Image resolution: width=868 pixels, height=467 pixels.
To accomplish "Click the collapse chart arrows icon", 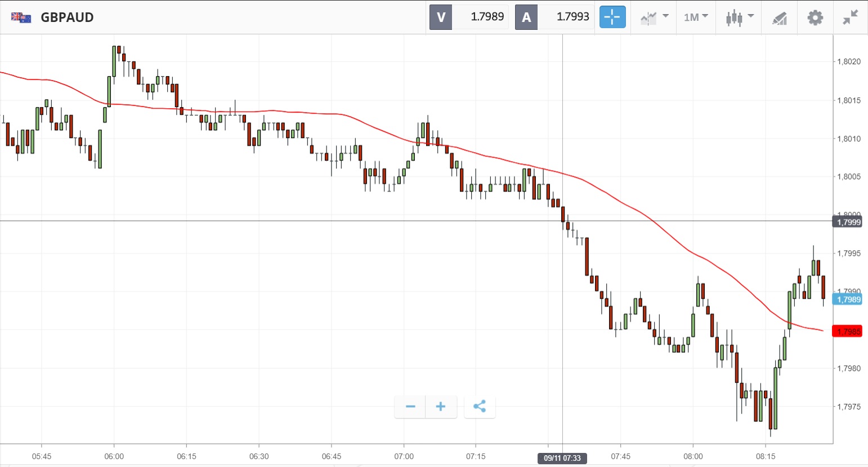I will pos(850,17).
